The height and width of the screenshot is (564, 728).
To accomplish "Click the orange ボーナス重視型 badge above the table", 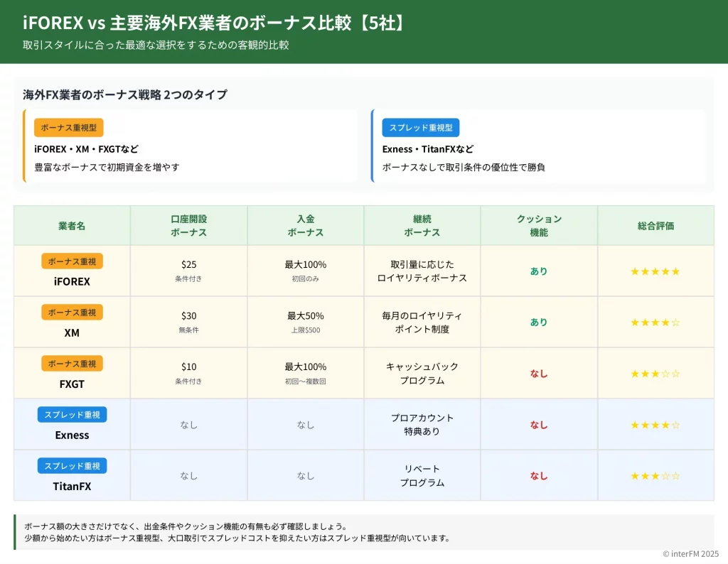I will click(x=69, y=128).
